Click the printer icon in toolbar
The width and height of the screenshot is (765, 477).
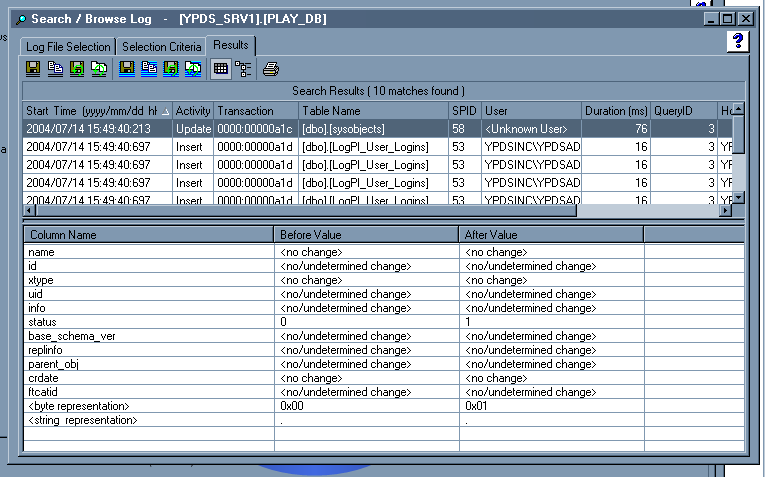[271, 69]
